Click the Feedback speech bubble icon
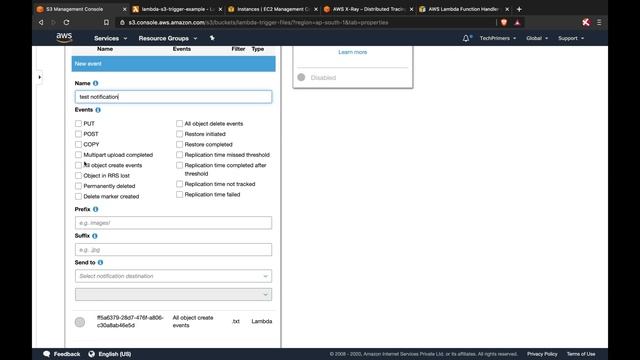The image size is (640, 360). 47,354
